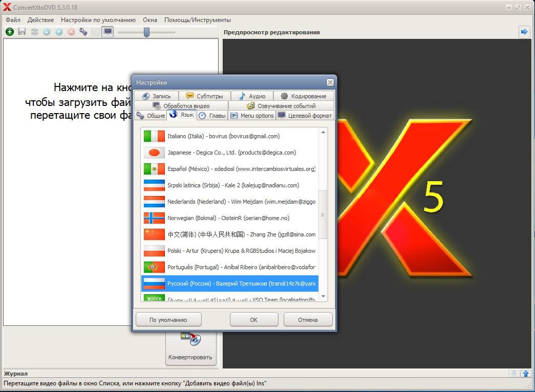This screenshot has width=535, height=392.
Task: Select Norwegian (Bokmal) language
Action: (x=230, y=218)
